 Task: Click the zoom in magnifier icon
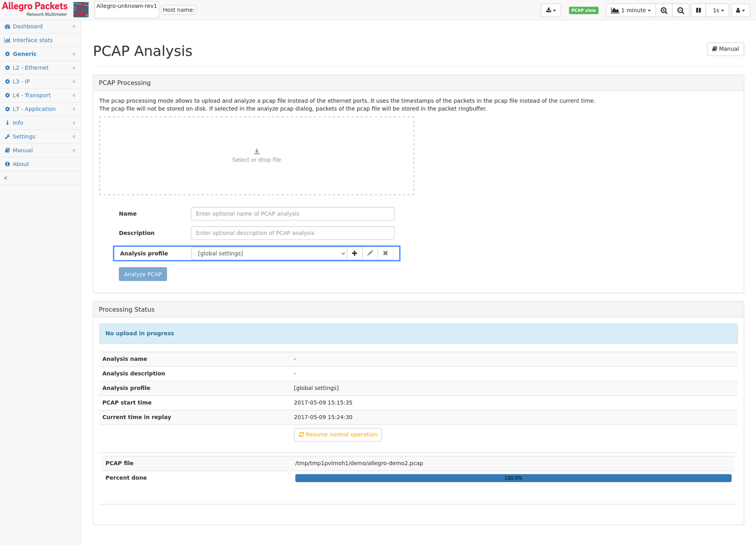click(x=664, y=10)
